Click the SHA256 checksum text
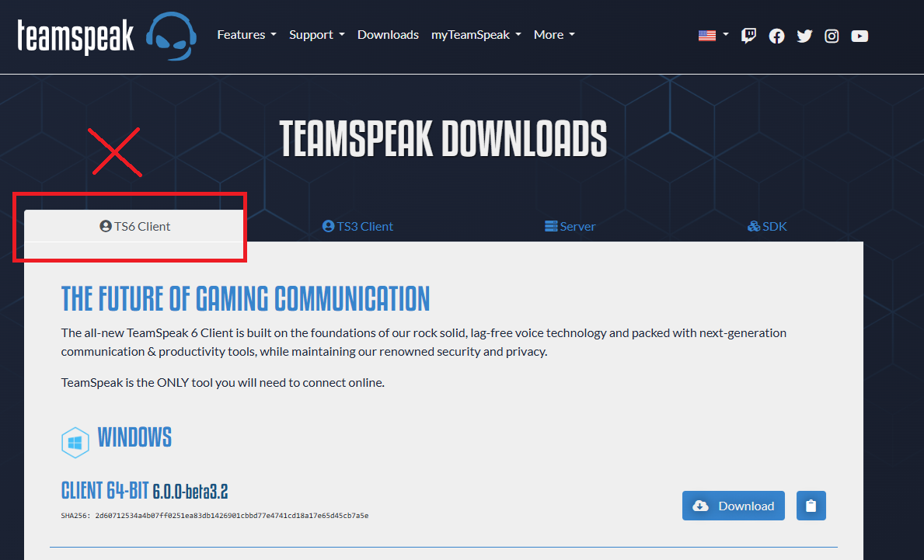 tap(214, 516)
